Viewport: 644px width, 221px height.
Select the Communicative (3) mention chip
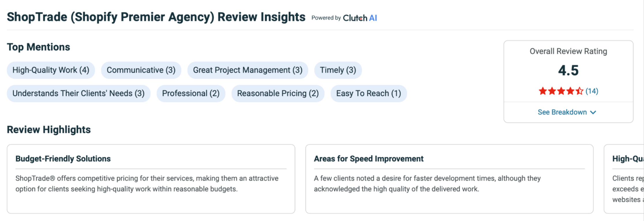(x=141, y=70)
